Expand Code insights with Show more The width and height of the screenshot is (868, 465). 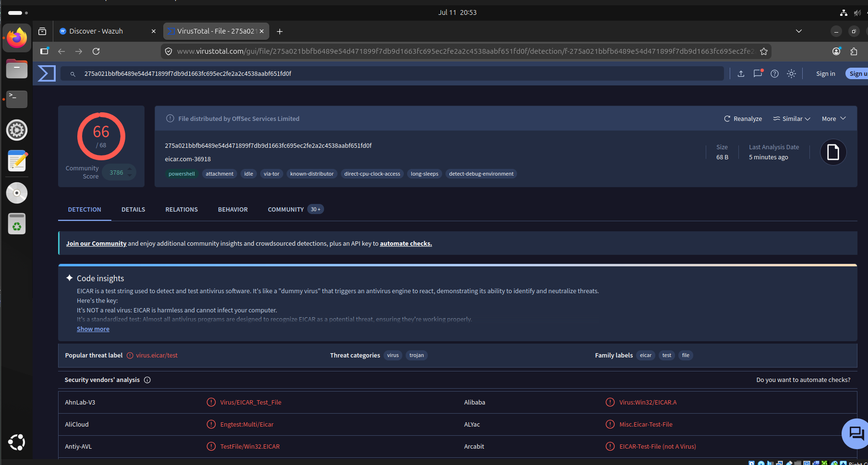click(93, 329)
